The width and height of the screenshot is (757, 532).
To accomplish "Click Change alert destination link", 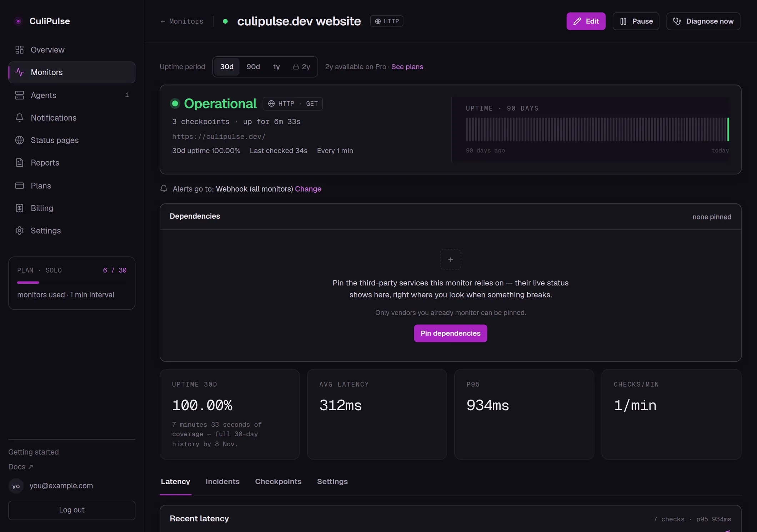I will [x=308, y=189].
